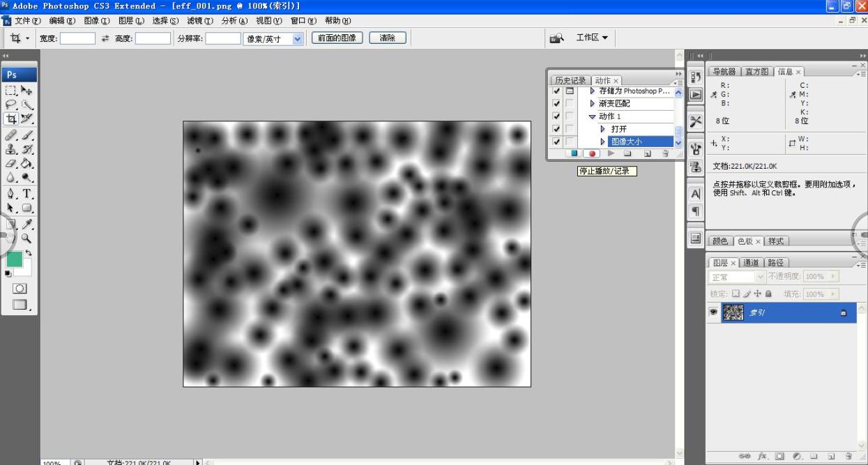Screen dimensions: 868x465
Task: Switch to the 通道 tab
Action: click(751, 263)
